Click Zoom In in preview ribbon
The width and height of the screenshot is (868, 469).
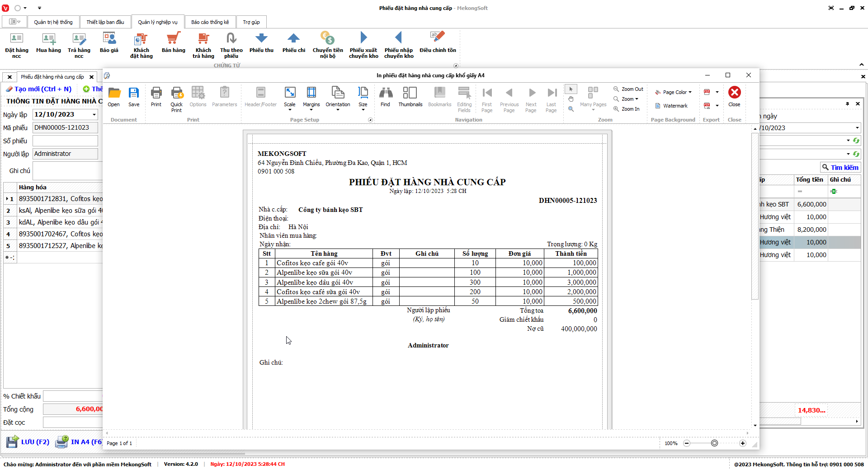coord(626,109)
